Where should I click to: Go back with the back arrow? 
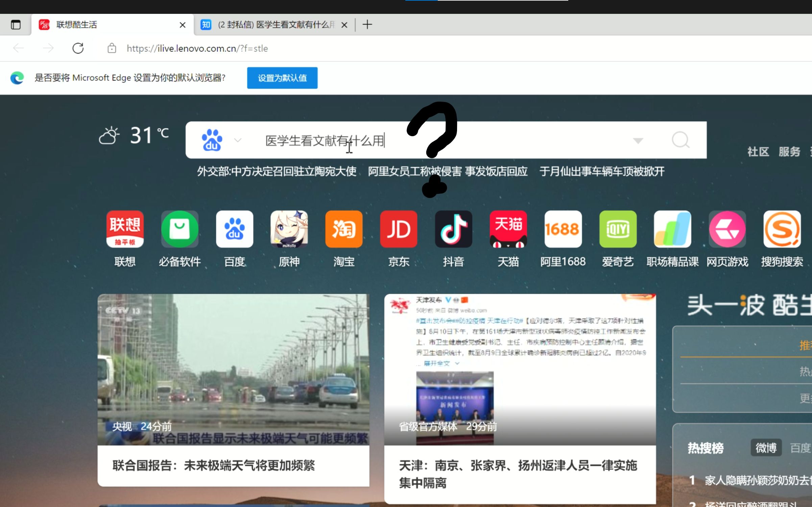pos(19,48)
